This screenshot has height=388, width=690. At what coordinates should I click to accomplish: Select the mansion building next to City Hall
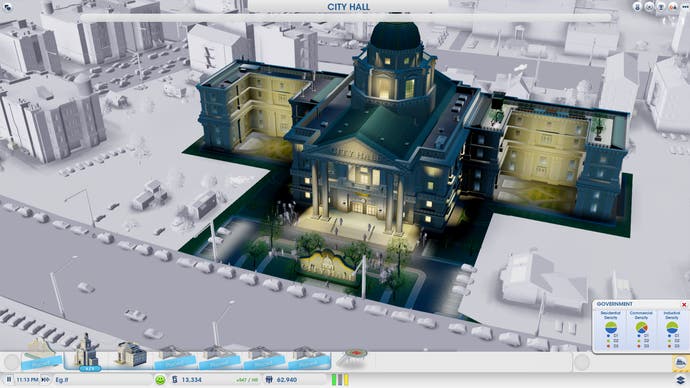tap(131, 355)
